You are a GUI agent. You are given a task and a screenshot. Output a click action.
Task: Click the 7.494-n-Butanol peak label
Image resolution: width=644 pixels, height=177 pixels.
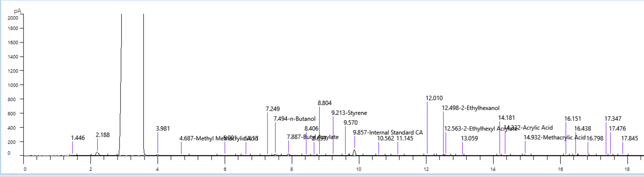pos(294,119)
